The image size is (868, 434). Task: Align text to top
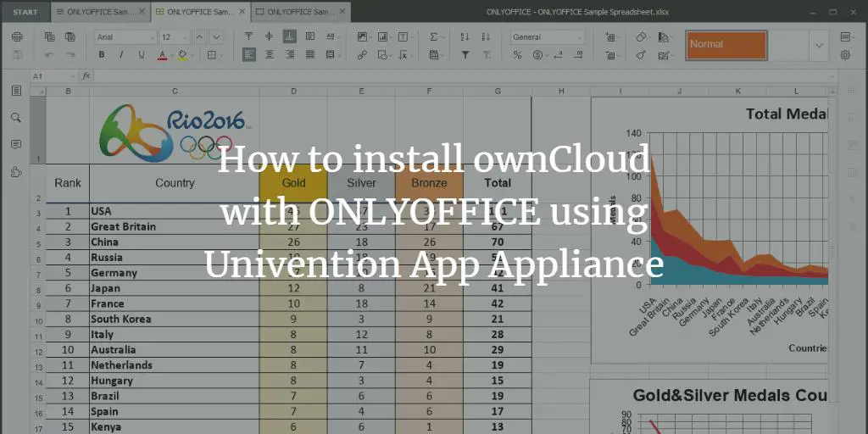(x=248, y=36)
